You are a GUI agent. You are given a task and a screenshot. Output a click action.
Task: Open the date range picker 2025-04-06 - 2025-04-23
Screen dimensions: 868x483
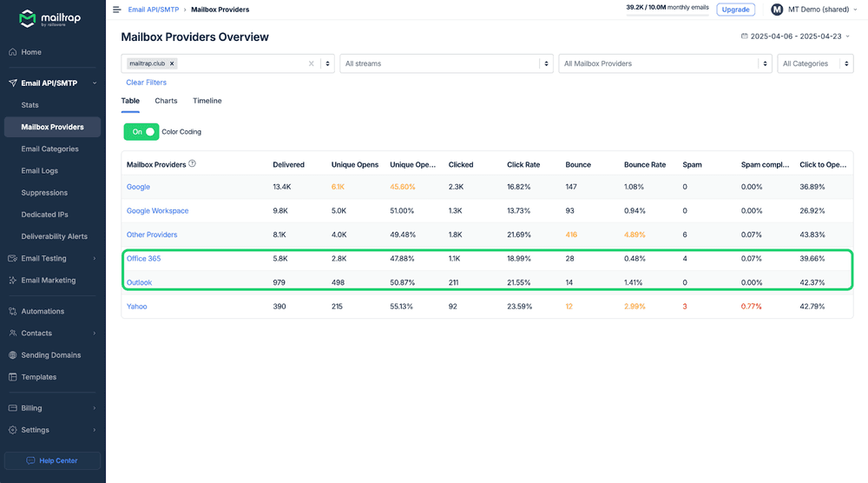point(795,36)
